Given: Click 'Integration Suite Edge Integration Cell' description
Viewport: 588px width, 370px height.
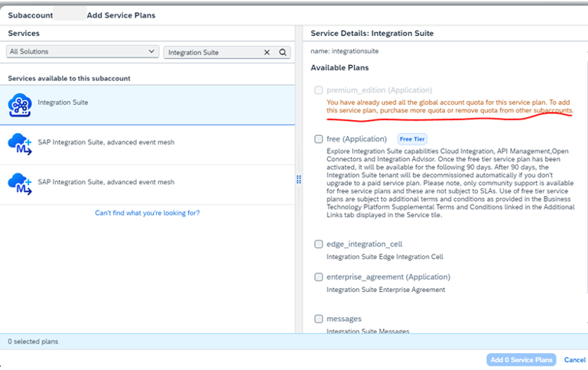Looking at the screenshot, I should click(x=385, y=257).
